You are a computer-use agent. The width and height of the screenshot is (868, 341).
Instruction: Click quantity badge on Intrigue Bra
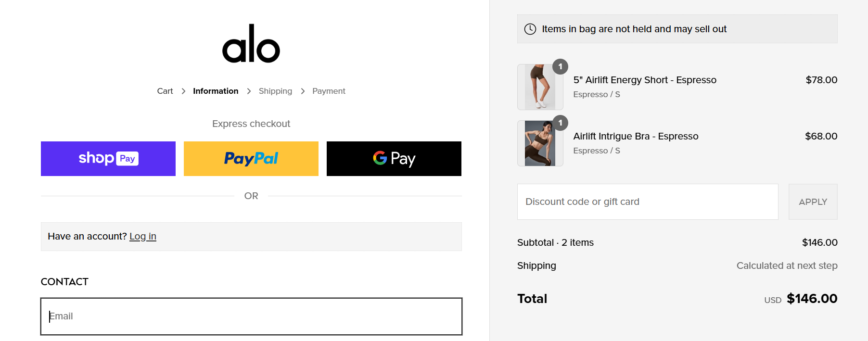pyautogui.click(x=560, y=123)
